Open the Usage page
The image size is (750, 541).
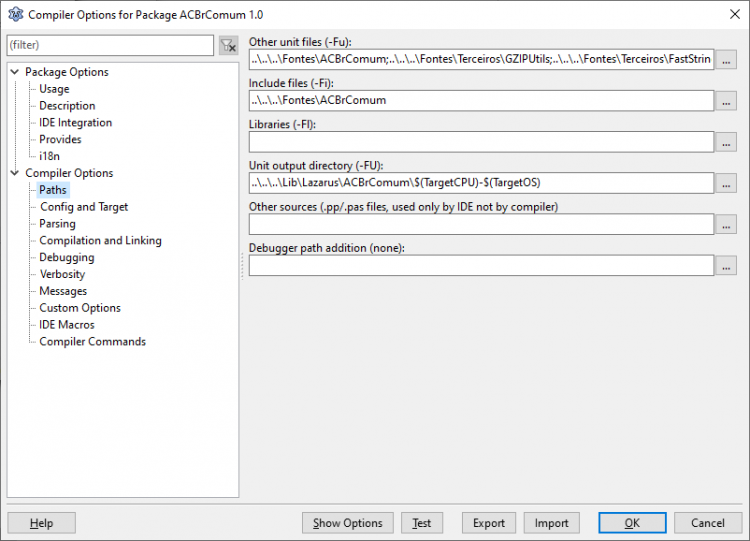(54, 89)
